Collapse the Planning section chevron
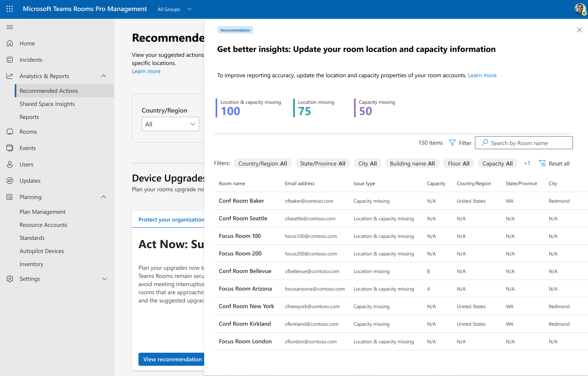This screenshot has height=376, width=588. coord(104,197)
